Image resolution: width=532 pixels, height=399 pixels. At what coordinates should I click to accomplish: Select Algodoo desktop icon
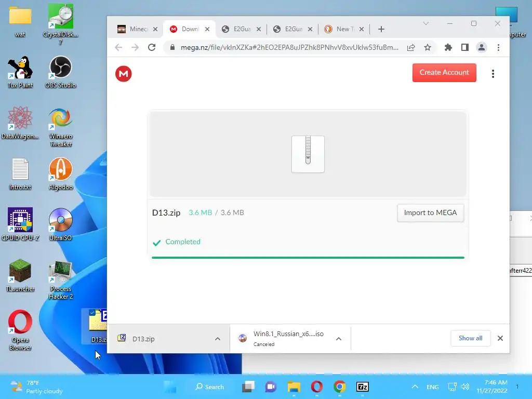(60, 174)
